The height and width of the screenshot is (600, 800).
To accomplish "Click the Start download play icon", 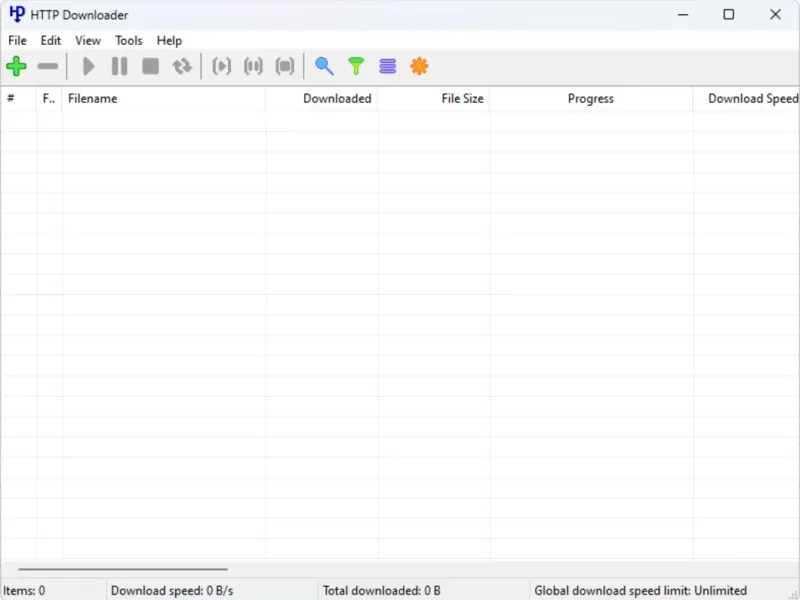I will (88, 66).
